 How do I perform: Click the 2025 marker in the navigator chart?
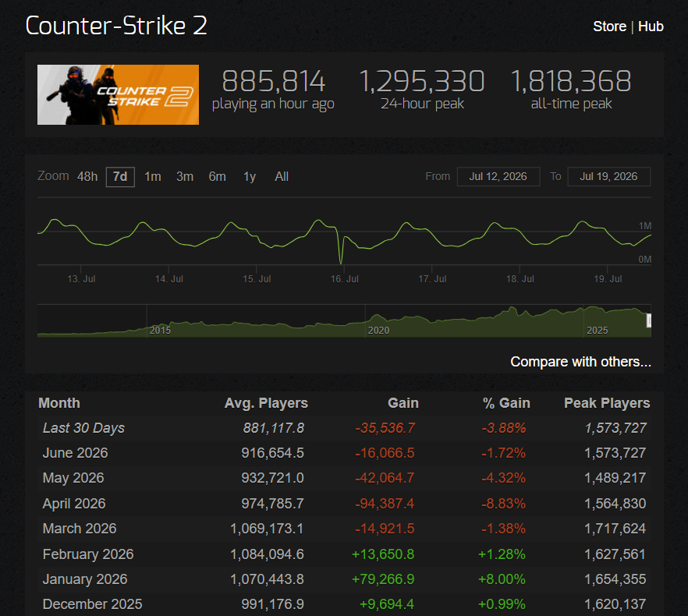pos(598,331)
